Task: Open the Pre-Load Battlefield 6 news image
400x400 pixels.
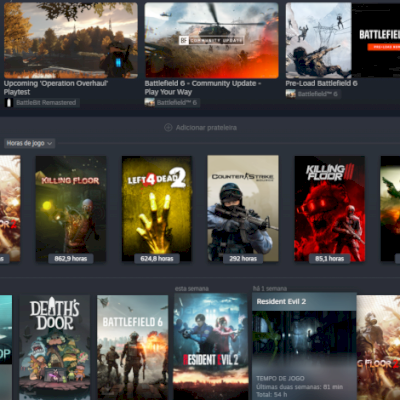Action: click(343, 40)
